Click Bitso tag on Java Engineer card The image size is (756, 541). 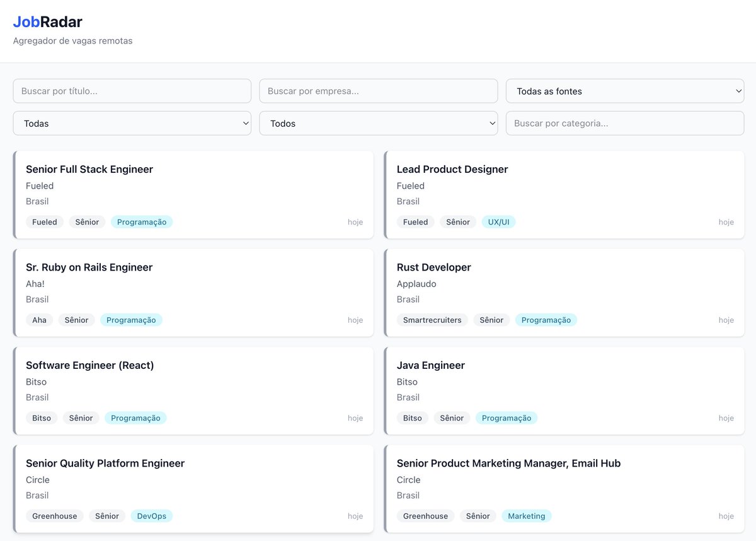click(413, 418)
